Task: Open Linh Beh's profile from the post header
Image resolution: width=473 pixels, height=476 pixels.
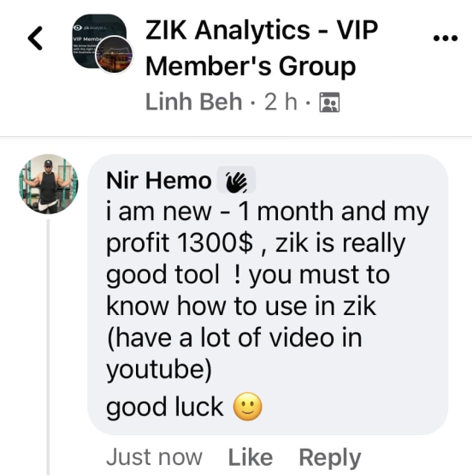Action: 194,102
